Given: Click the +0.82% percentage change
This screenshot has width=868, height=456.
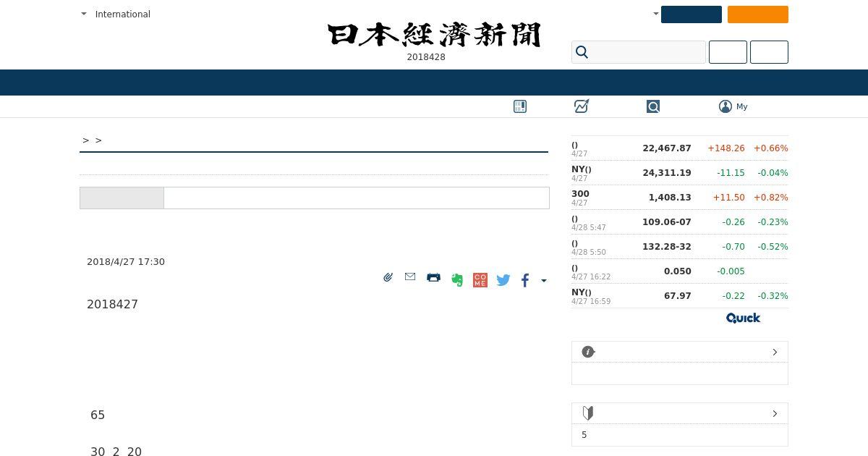Looking at the screenshot, I should 771,197.
